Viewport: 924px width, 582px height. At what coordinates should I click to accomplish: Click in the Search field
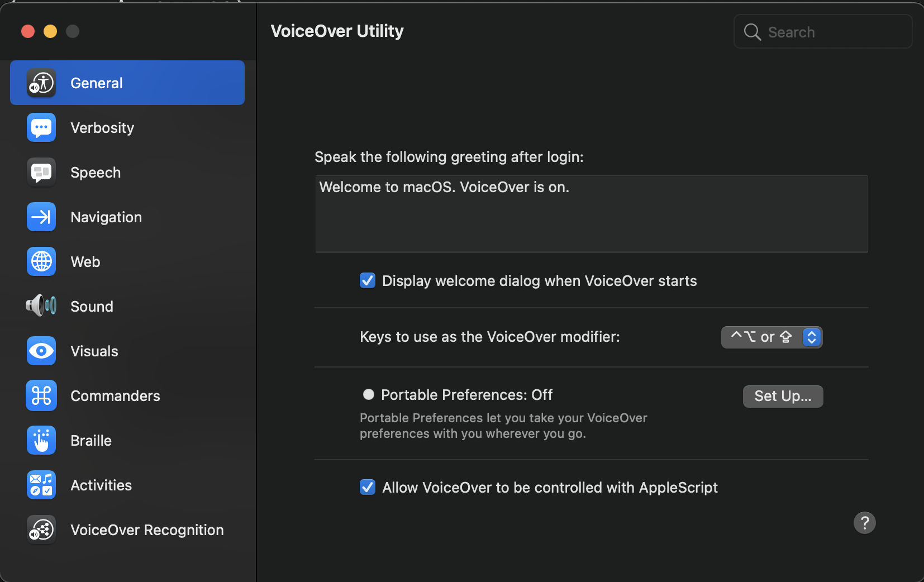[823, 32]
